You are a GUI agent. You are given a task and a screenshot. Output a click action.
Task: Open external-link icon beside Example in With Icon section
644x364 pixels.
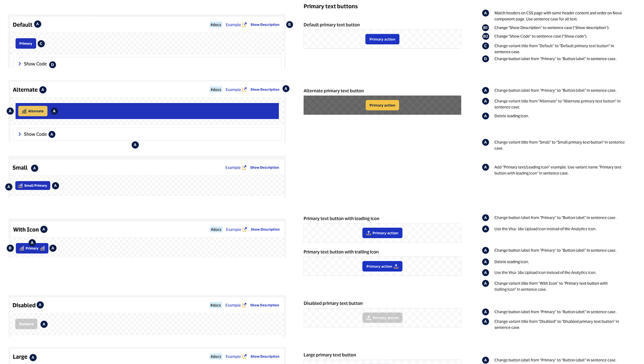245,230
